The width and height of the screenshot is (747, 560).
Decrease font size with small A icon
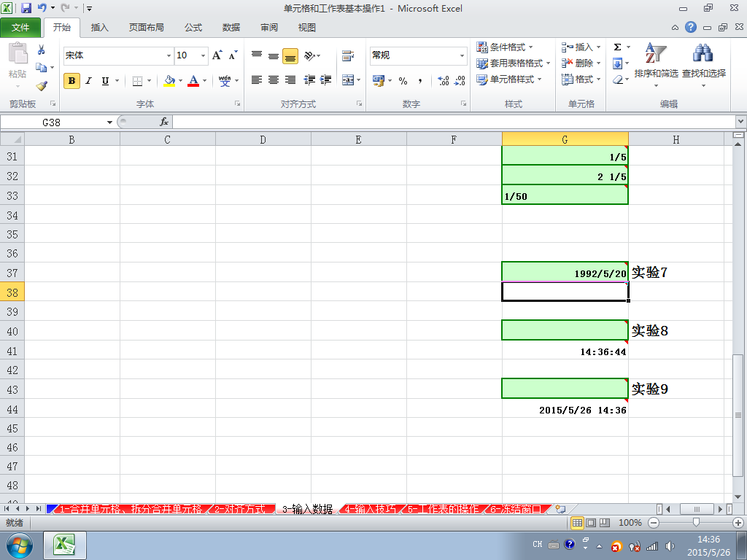point(233,55)
